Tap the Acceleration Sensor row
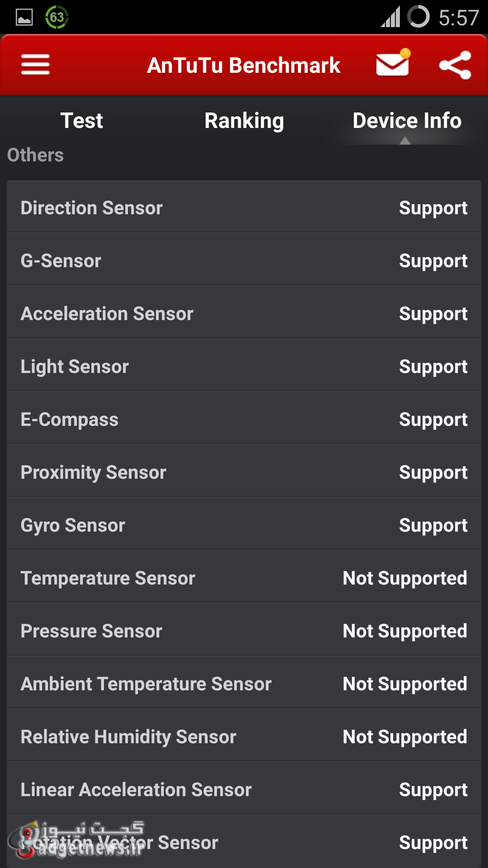This screenshot has width=488, height=868. (x=244, y=313)
